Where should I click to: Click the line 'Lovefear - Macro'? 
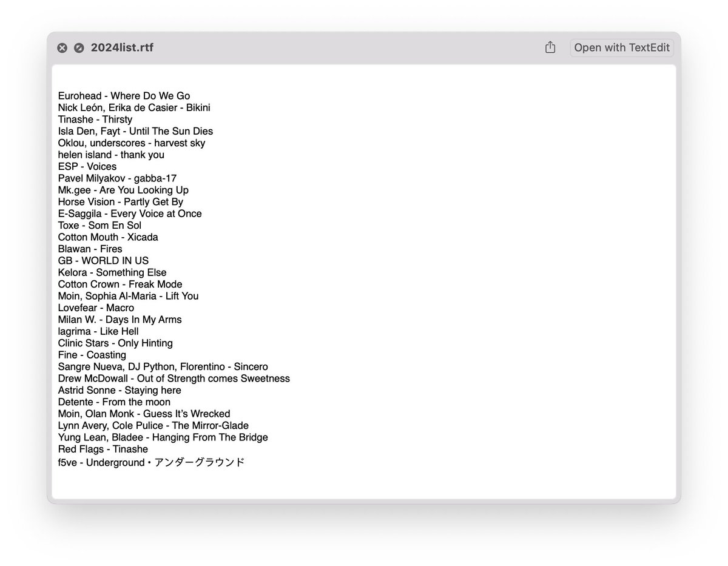pyautogui.click(x=96, y=308)
